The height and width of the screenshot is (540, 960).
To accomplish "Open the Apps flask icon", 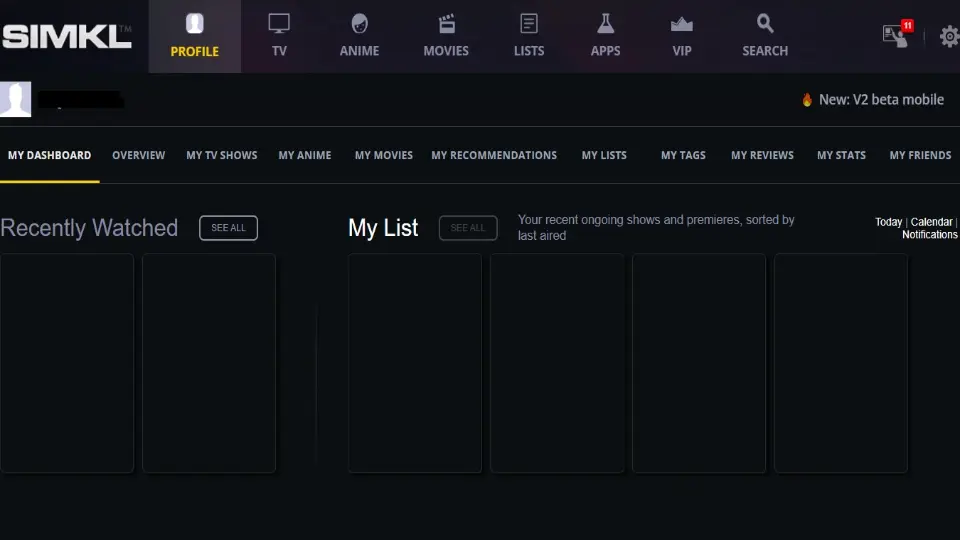I will click(x=606, y=24).
